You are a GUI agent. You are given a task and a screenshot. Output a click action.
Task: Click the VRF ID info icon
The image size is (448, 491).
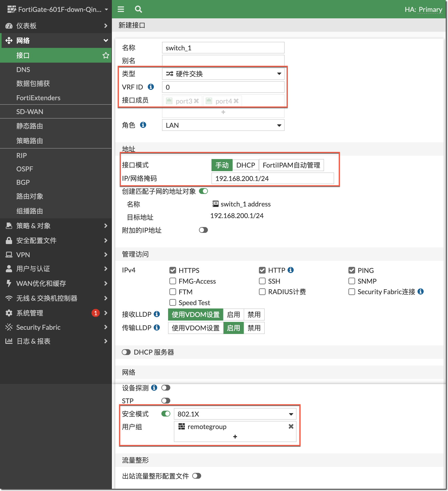tap(151, 87)
